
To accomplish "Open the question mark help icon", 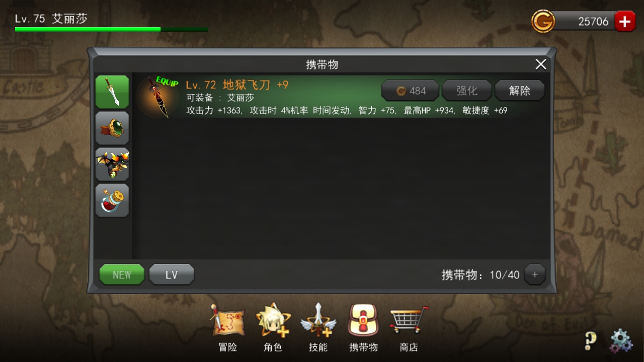I will click(591, 341).
